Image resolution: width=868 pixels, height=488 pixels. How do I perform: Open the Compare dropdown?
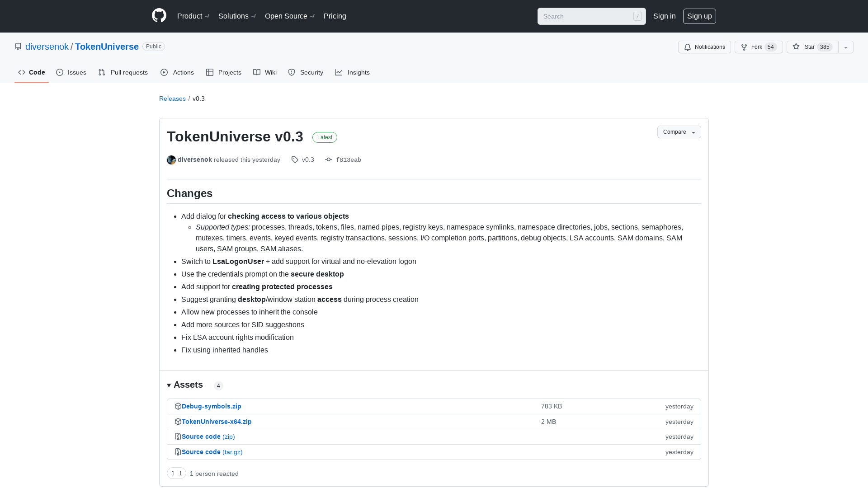click(x=679, y=132)
